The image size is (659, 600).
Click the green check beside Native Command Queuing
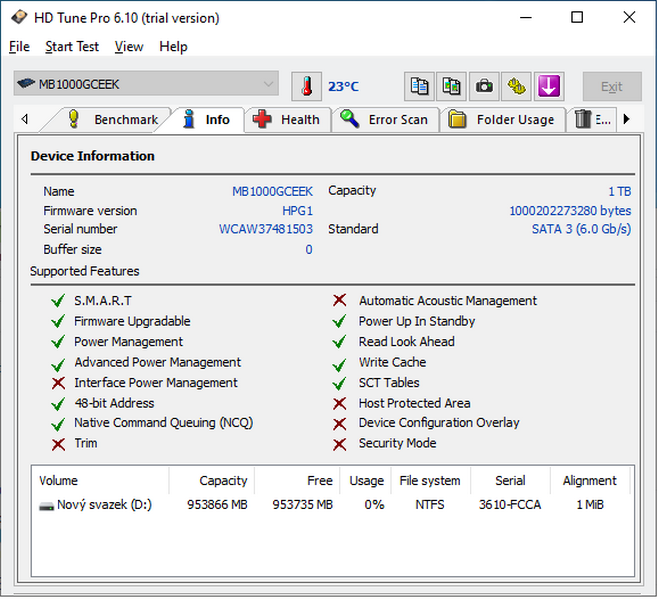tap(58, 424)
